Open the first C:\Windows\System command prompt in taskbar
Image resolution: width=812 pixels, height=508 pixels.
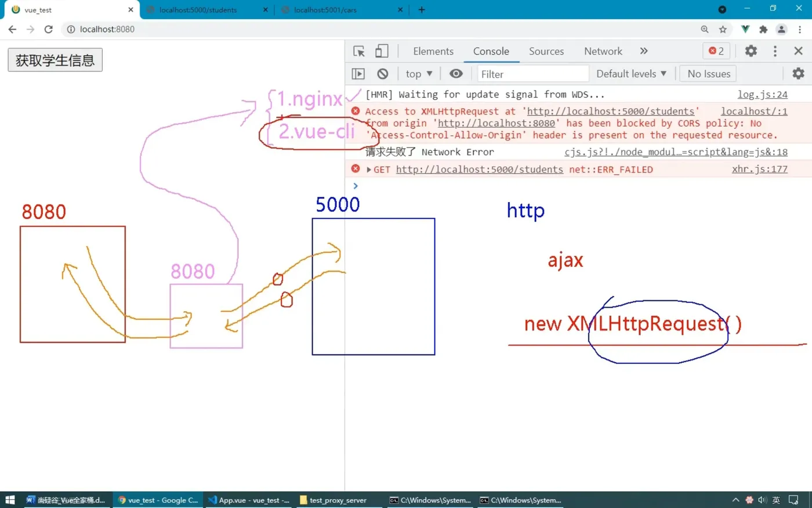[x=430, y=500]
